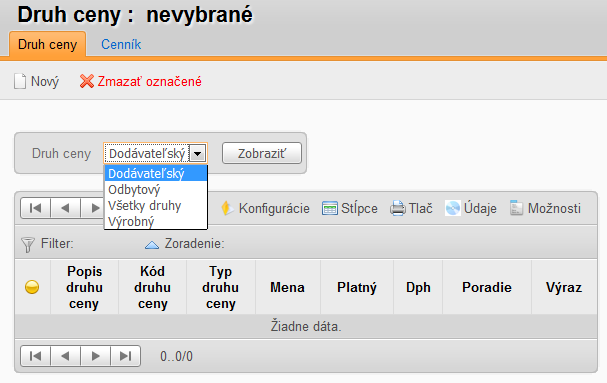The image size is (607, 383).
Task: Go to first page in top pager
Action: coord(36,208)
